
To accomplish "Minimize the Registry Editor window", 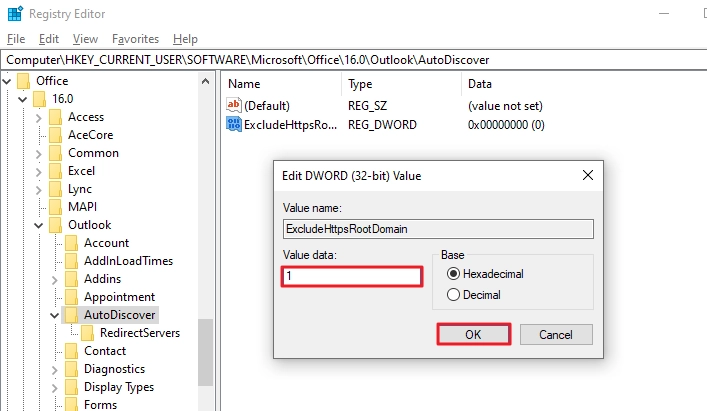I will (664, 14).
